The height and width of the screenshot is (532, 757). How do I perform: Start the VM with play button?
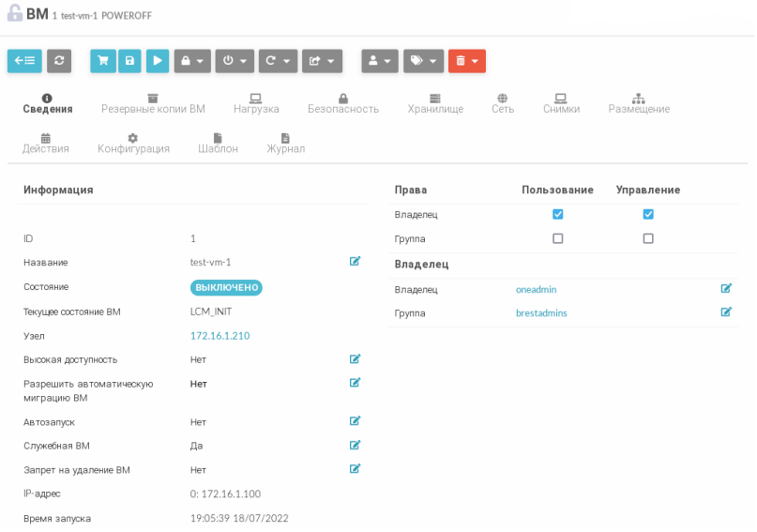157,61
